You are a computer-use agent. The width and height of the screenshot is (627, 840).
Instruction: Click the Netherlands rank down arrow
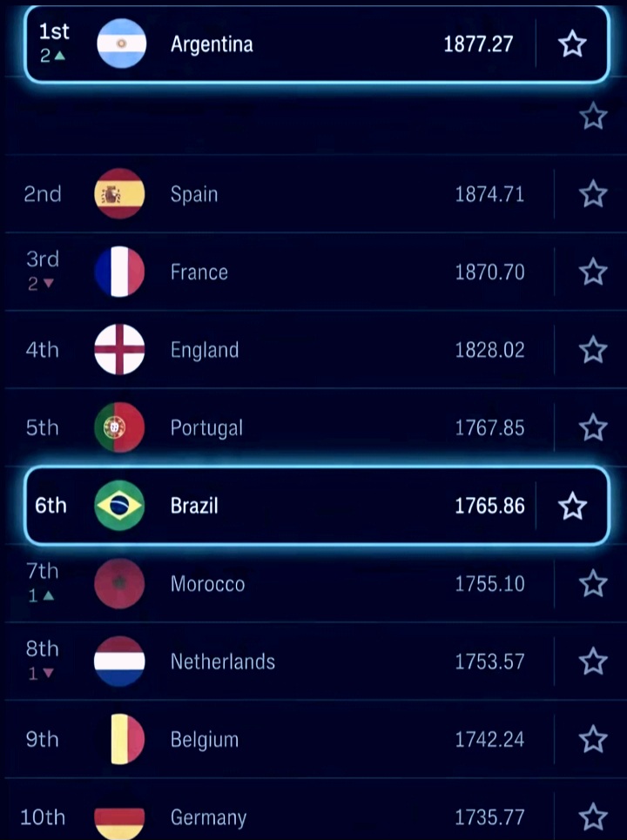(x=48, y=673)
